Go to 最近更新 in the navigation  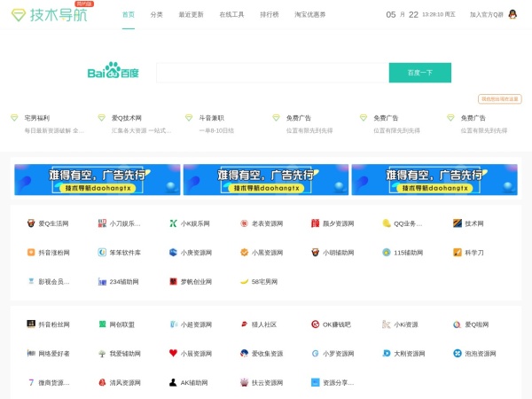[191, 14]
